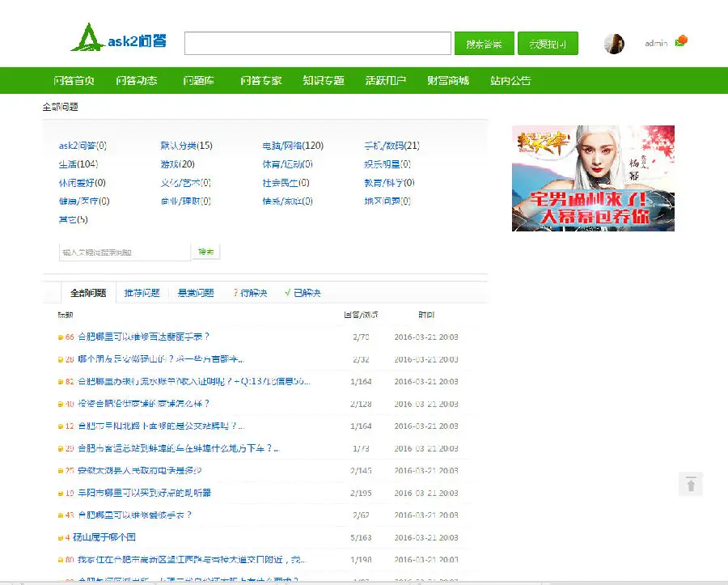Switch to the 推荐问题 tab
The height and width of the screenshot is (585, 728).
pyautogui.click(x=142, y=293)
